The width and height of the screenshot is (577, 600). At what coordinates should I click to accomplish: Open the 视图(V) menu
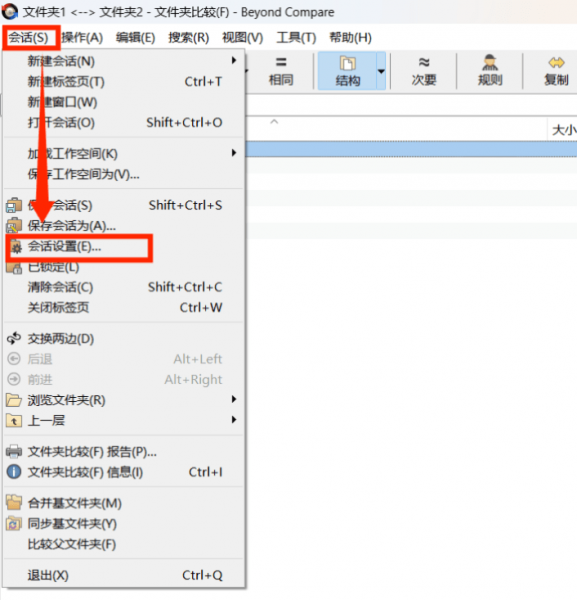(243, 38)
